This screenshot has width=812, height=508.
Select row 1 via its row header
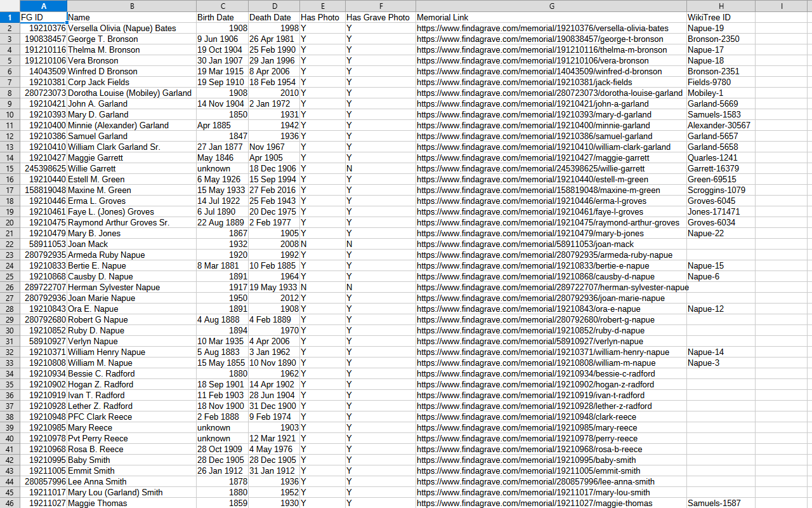10,17
